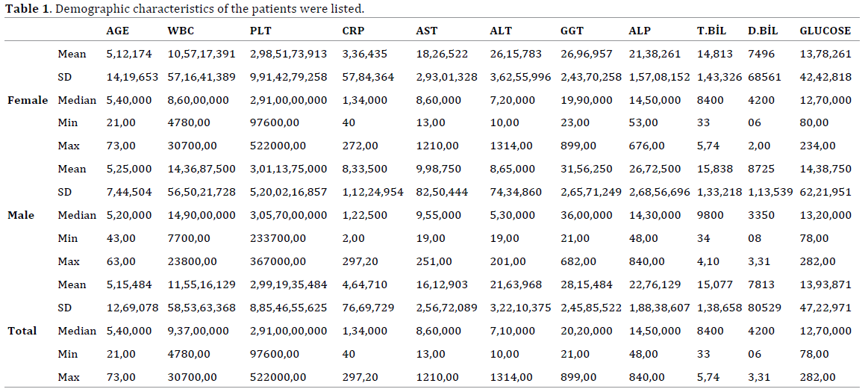Select the GLUCOSE column header
The height and width of the screenshot is (392, 868).
click(x=825, y=31)
